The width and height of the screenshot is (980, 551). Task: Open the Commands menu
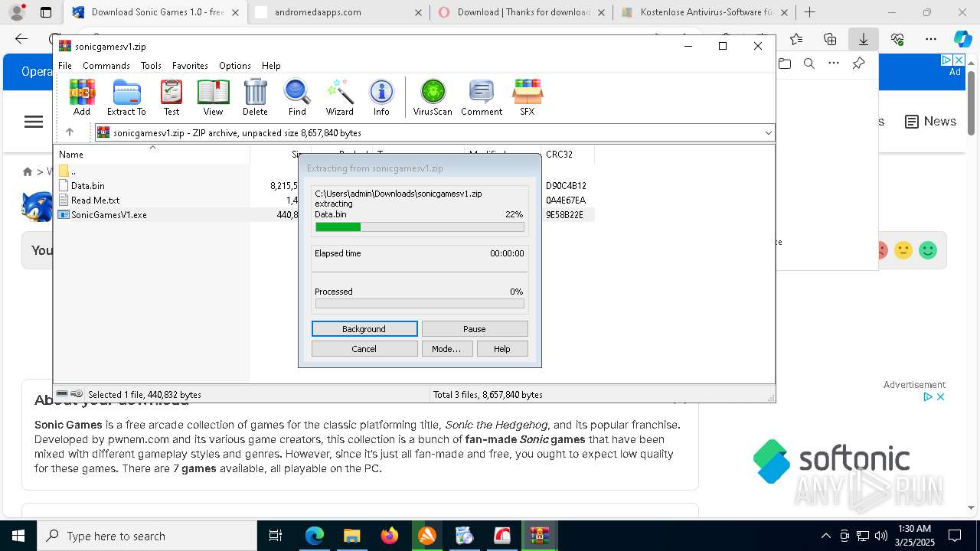(106, 66)
